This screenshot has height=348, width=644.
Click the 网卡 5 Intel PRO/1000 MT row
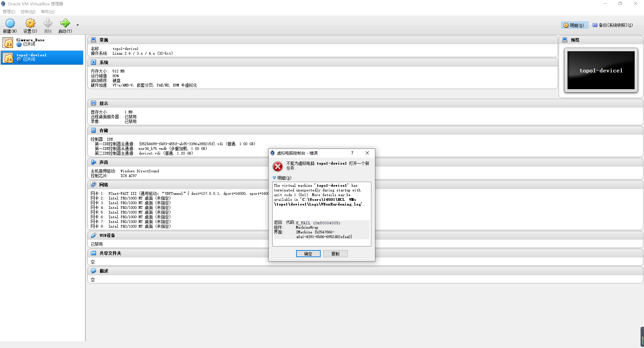(x=131, y=212)
